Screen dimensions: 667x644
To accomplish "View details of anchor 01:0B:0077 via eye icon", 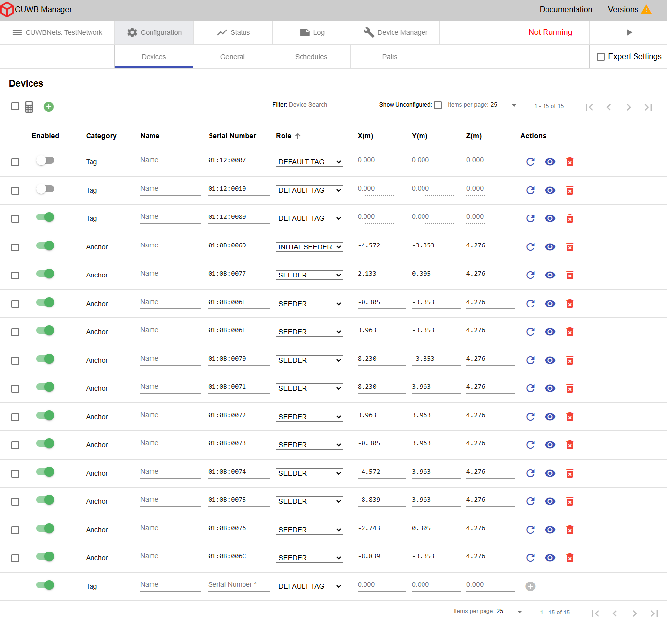I will (x=550, y=275).
